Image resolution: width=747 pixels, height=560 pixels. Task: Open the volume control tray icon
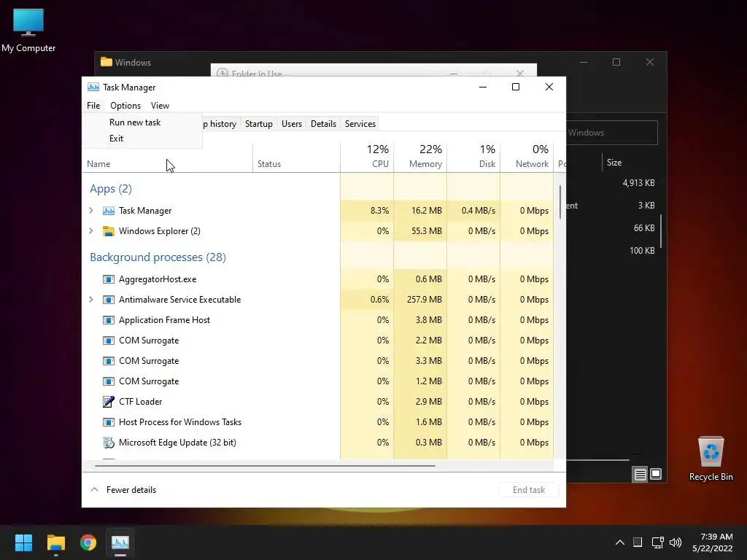pos(676,542)
